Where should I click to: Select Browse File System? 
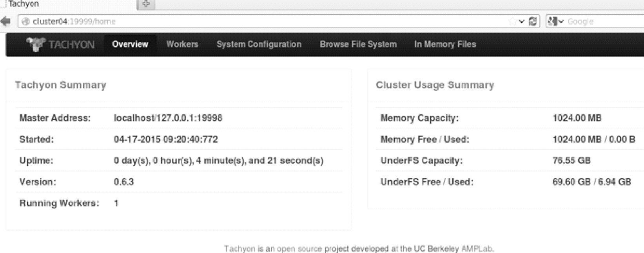tap(358, 44)
